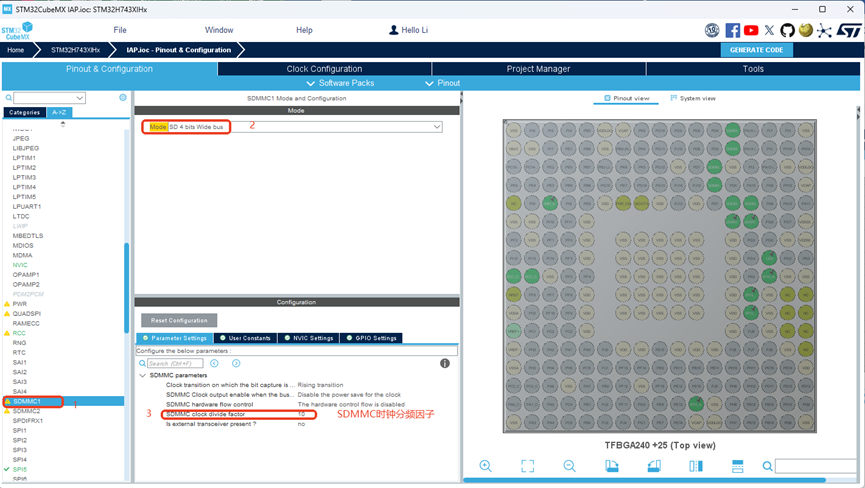
Task: Click the STM32CubeMX logo
Action: pos(17,31)
